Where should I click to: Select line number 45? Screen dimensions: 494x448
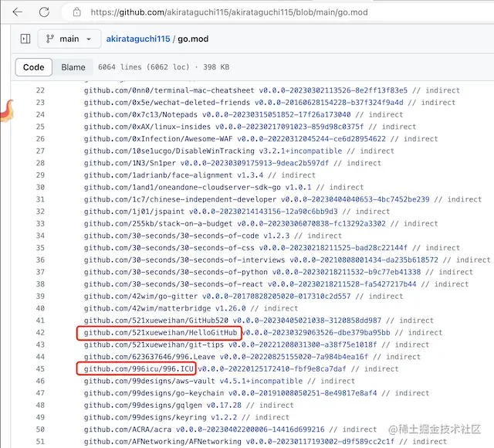[x=40, y=369]
